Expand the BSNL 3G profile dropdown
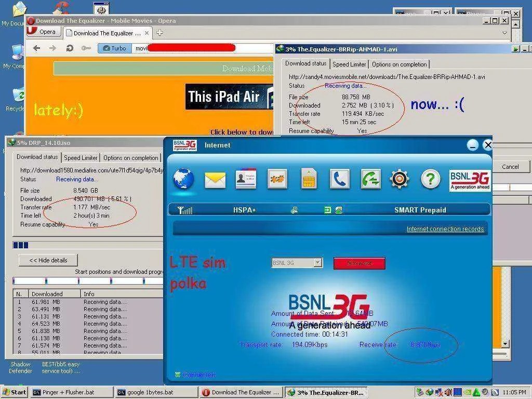Screen dimensions: 532x399 (318, 262)
